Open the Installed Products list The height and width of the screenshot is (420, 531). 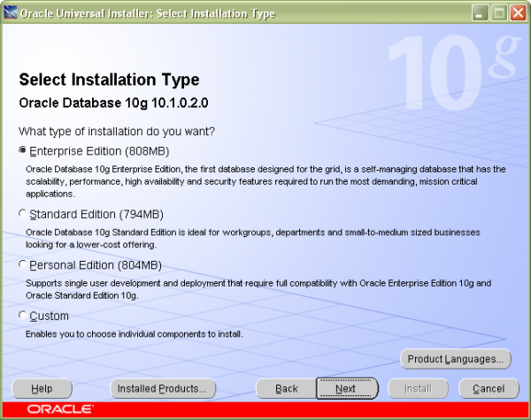(163, 388)
